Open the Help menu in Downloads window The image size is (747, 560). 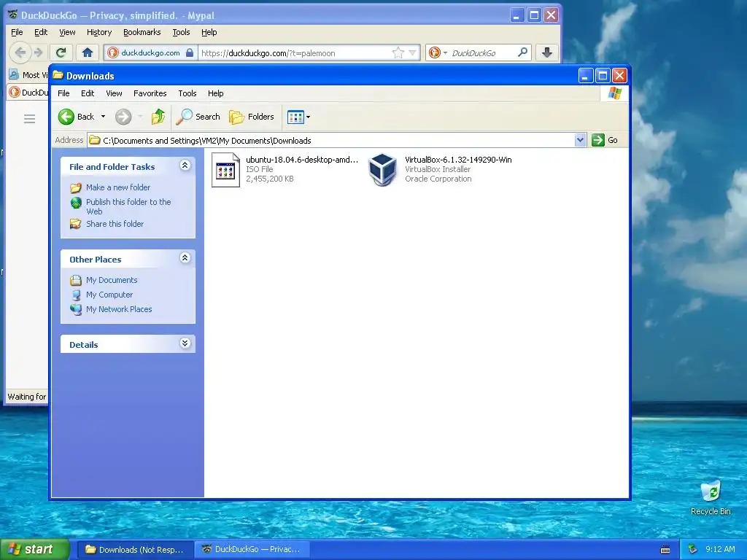click(215, 93)
